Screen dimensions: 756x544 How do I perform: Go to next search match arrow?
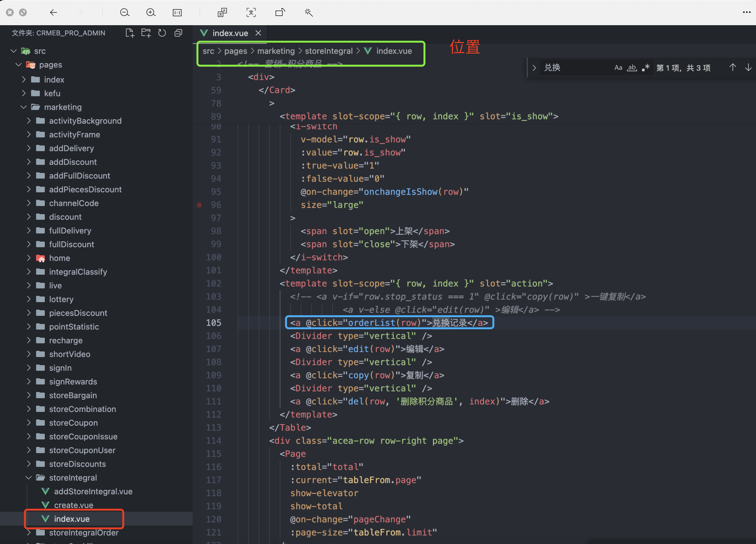pos(748,68)
